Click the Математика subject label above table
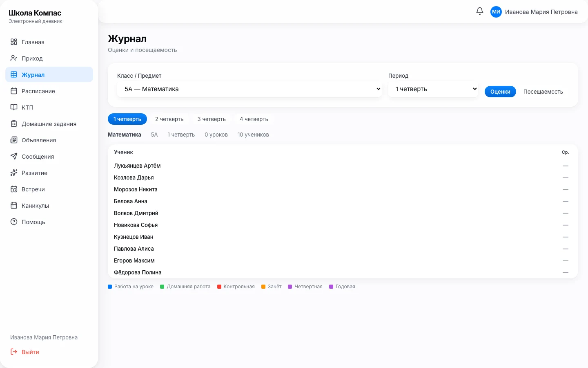Screen dimensions: 588x368 pos(125,135)
